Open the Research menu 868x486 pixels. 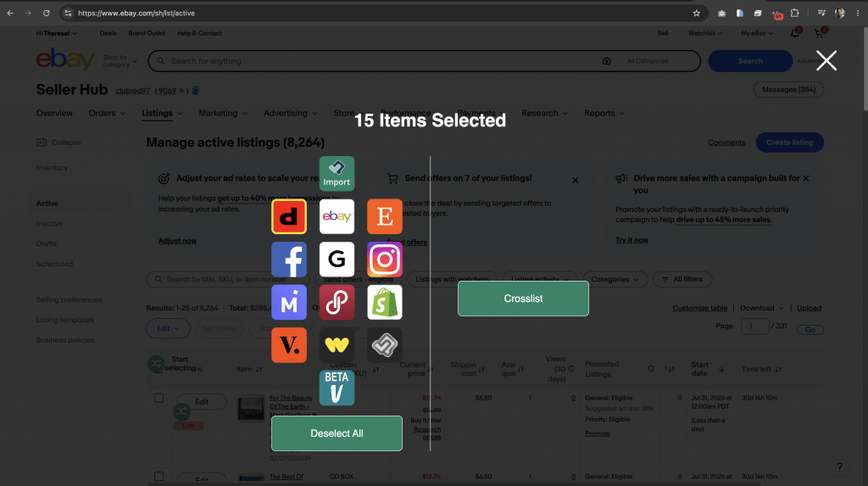point(545,113)
